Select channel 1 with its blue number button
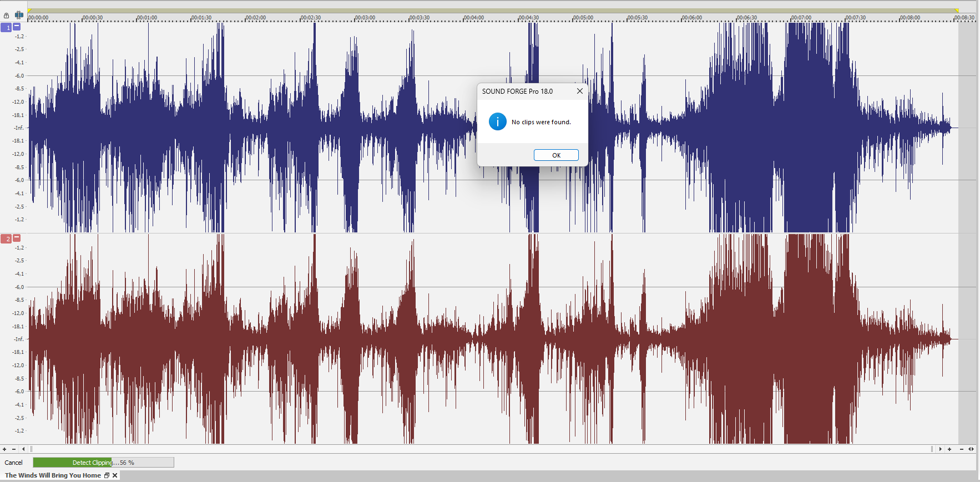This screenshot has height=482, width=980. (x=7, y=27)
